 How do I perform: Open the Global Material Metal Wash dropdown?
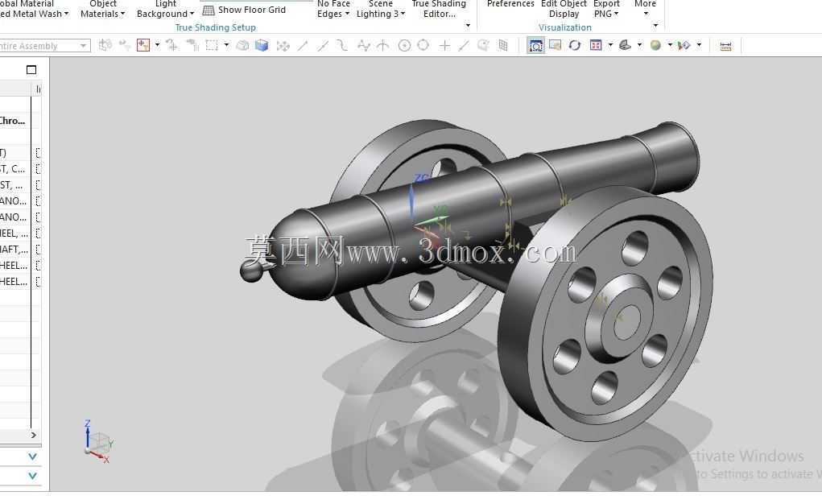[32, 9]
